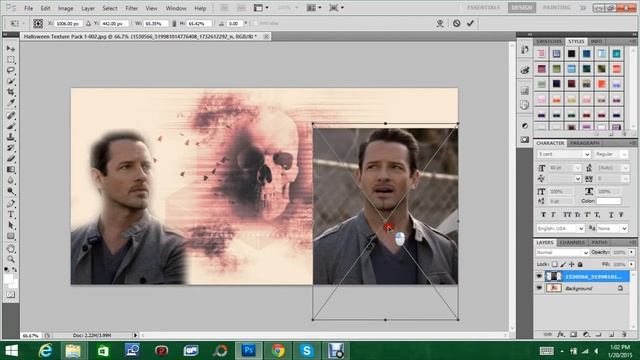
Task: Select the Horizontal Type tool
Action: [x=11, y=214]
